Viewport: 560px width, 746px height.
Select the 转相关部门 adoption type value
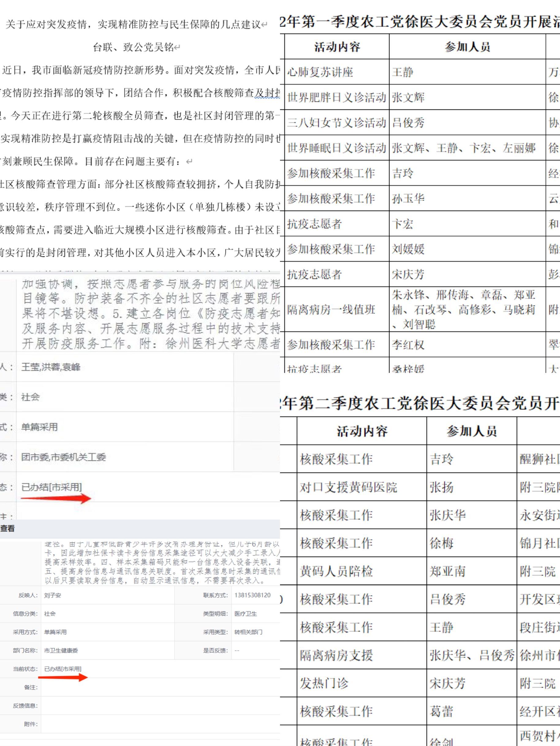pos(248,632)
